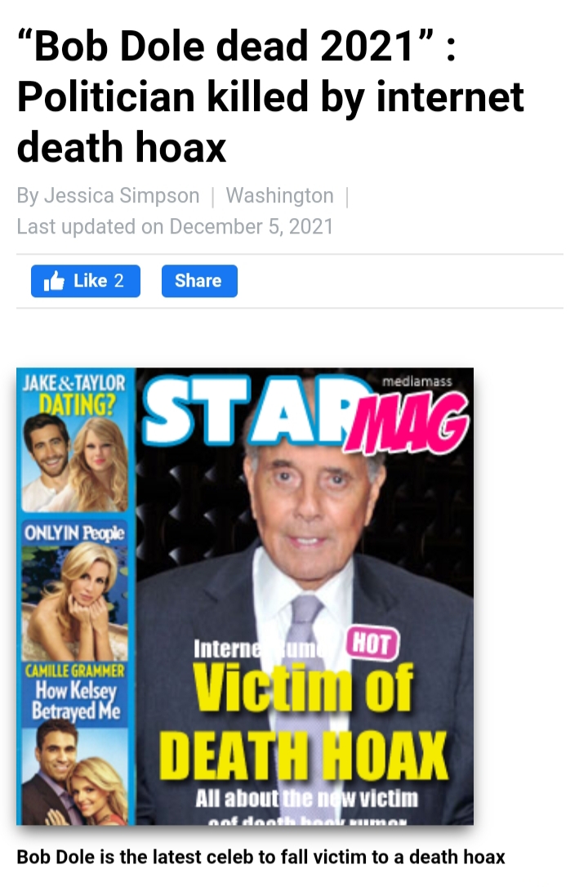Click the Bob Dole dead 2021 headline
This screenshot has height=887, width=588.
tap(270, 96)
